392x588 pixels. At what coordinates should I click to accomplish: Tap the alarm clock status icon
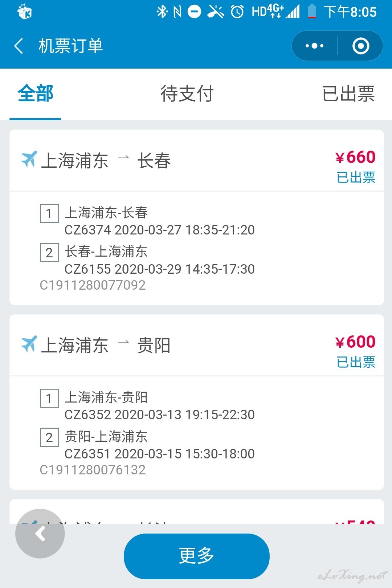(237, 12)
